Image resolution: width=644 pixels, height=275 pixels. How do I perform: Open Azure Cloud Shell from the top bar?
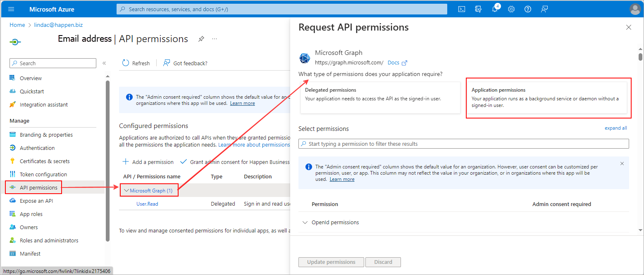(x=461, y=9)
